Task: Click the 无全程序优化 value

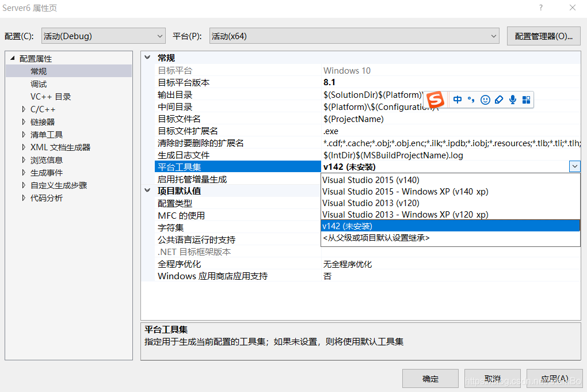Action: (348, 264)
